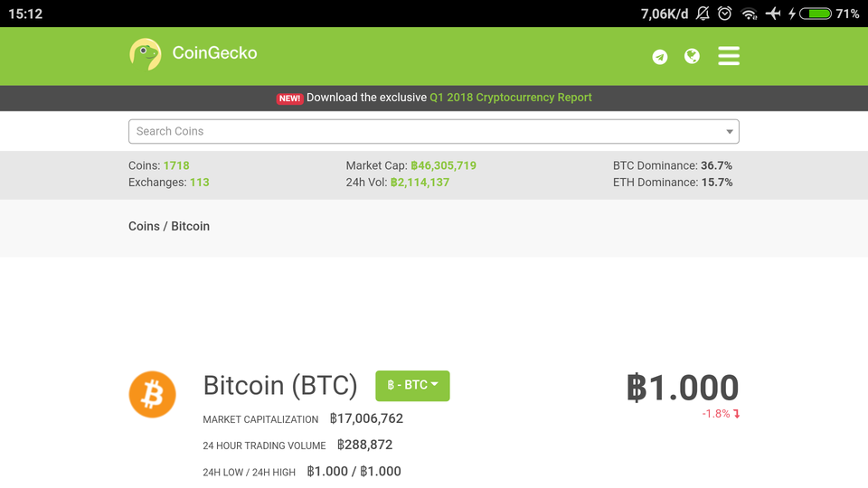
Task: Click the CoinGecko brand name text
Action: [x=214, y=53]
